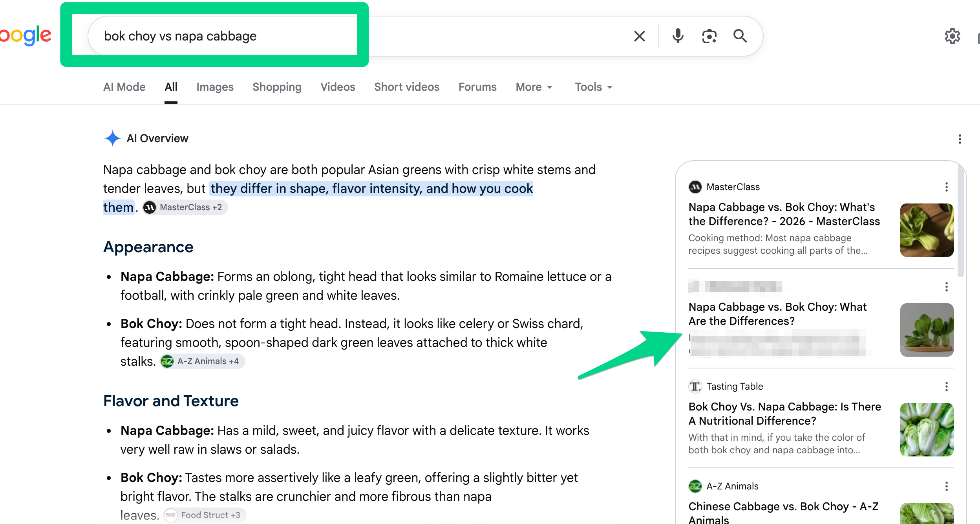This screenshot has width=980, height=524.
Task: Click the source panel vertical scrollbar
Action: (x=961, y=220)
